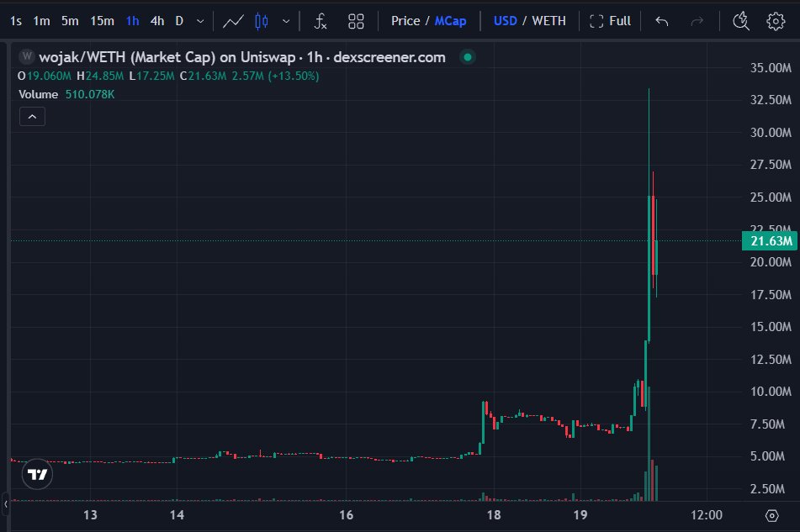
Task: Click the 21.63M price label on the axis
Action: [767, 240]
